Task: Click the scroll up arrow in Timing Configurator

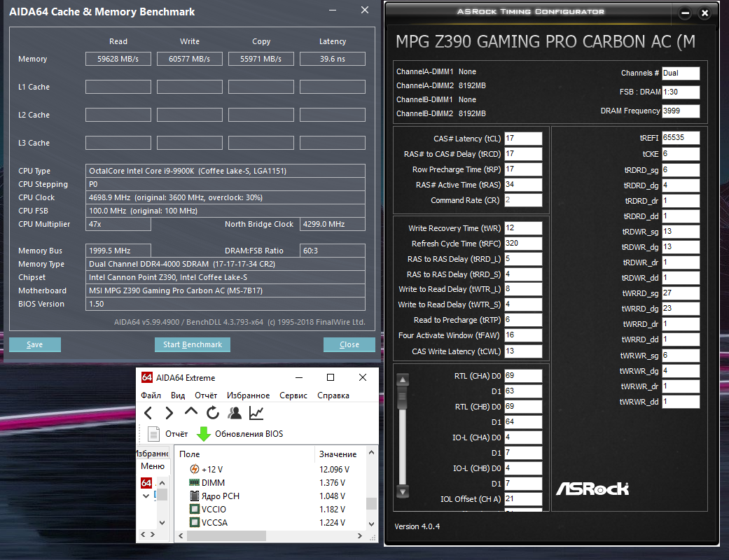Action: coord(403,379)
